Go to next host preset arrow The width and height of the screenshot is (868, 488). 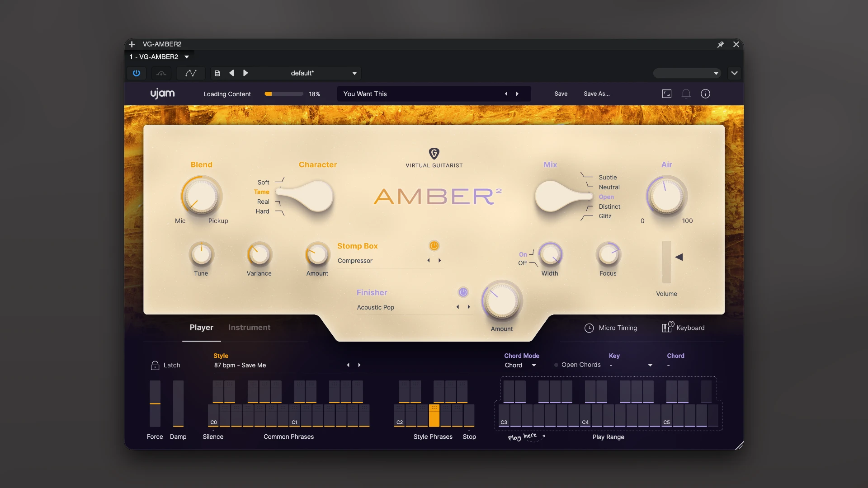pyautogui.click(x=245, y=73)
